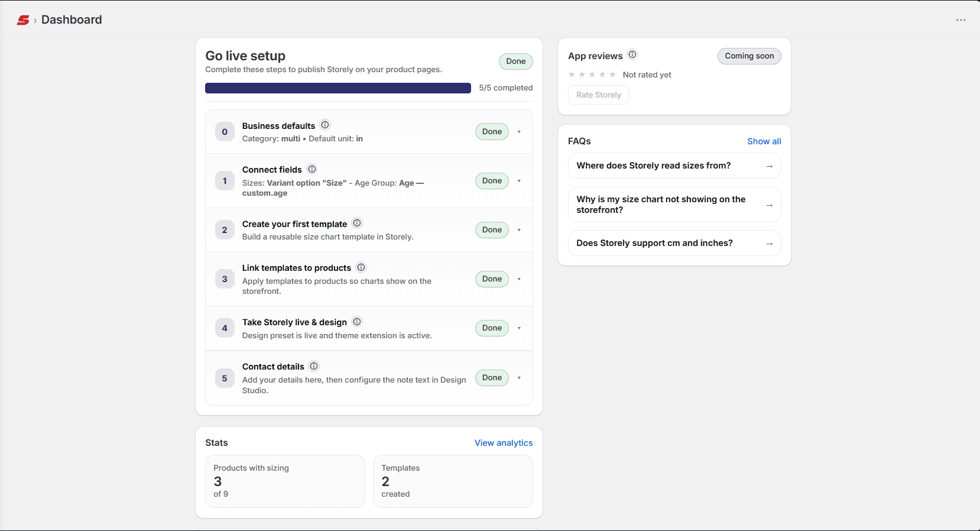Click step number 4 badge
This screenshot has height=531, width=980.
pyautogui.click(x=225, y=328)
